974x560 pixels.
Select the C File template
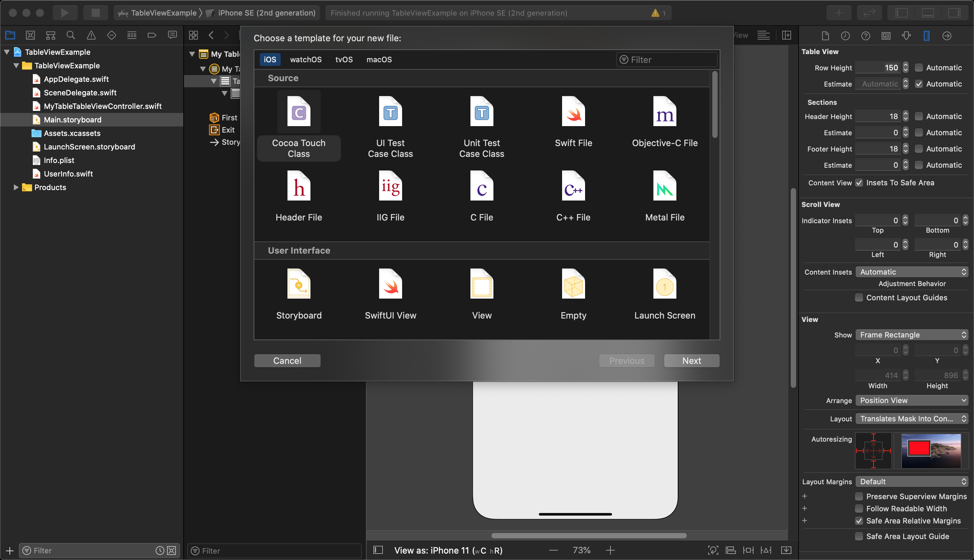pyautogui.click(x=482, y=196)
